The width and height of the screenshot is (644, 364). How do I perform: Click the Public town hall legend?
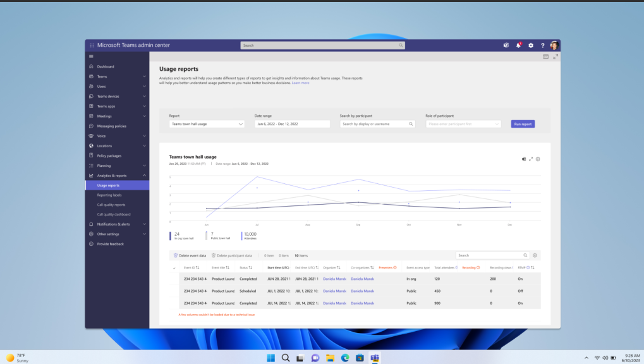[x=218, y=236]
